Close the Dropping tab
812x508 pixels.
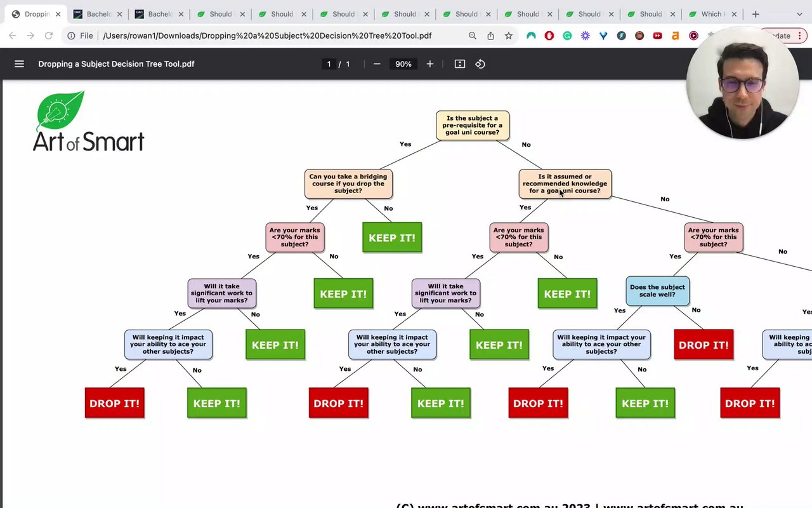tap(58, 14)
